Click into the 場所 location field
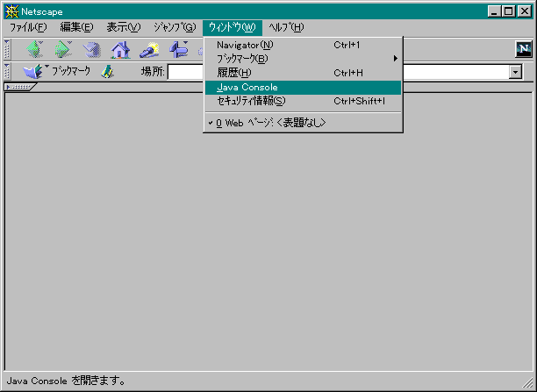 tap(345, 72)
